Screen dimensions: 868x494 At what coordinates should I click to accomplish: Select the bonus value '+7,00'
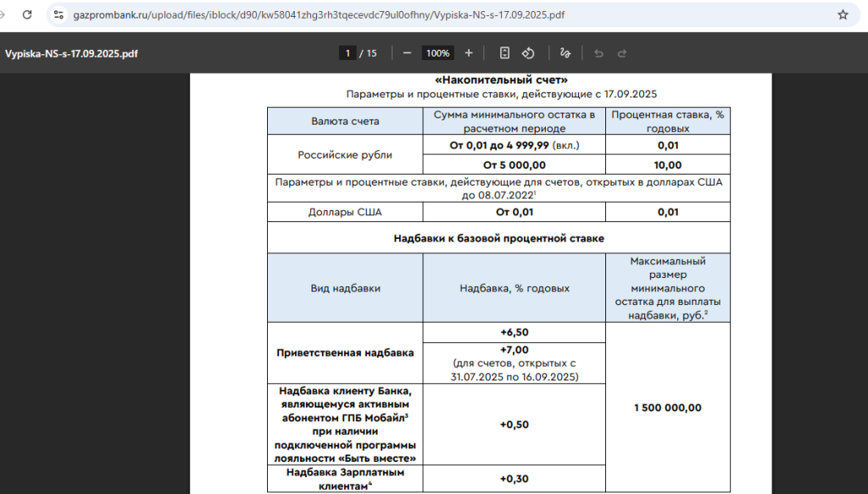click(x=515, y=350)
